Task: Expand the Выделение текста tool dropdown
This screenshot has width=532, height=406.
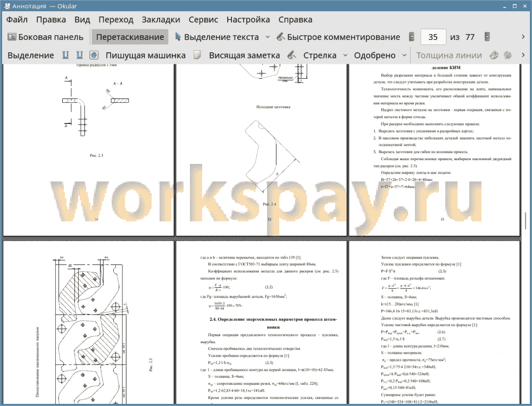Action: (x=268, y=37)
